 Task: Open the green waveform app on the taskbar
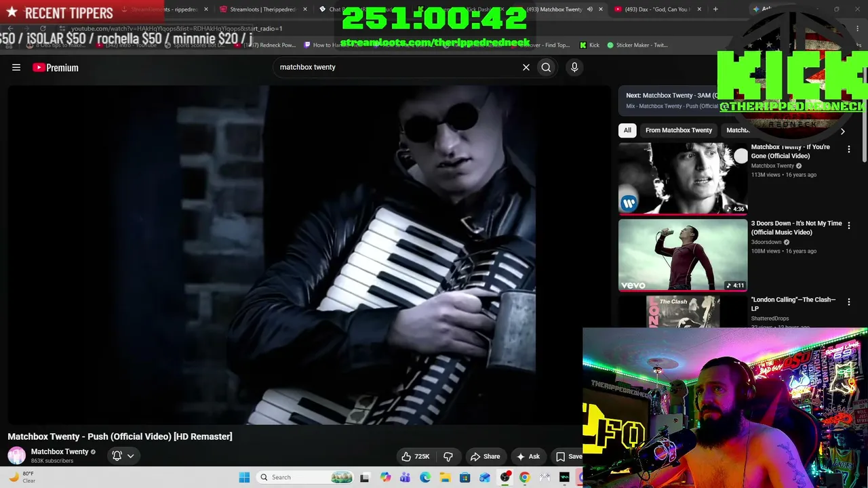[564, 477]
